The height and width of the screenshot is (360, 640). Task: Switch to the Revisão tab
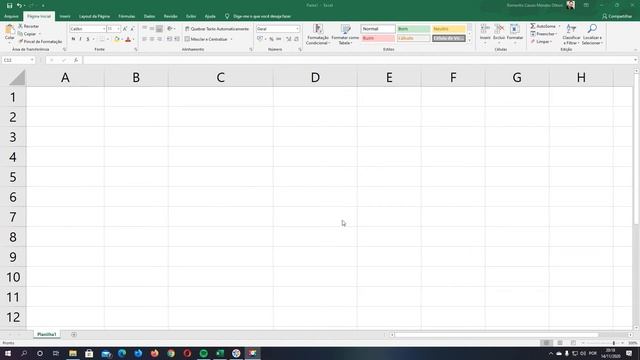pos(171,16)
